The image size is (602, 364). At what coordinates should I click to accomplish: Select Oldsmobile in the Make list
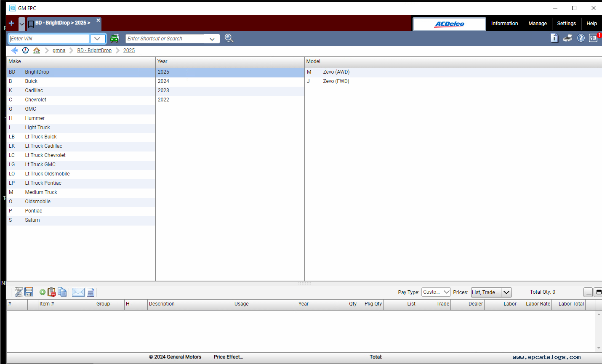coord(81,202)
